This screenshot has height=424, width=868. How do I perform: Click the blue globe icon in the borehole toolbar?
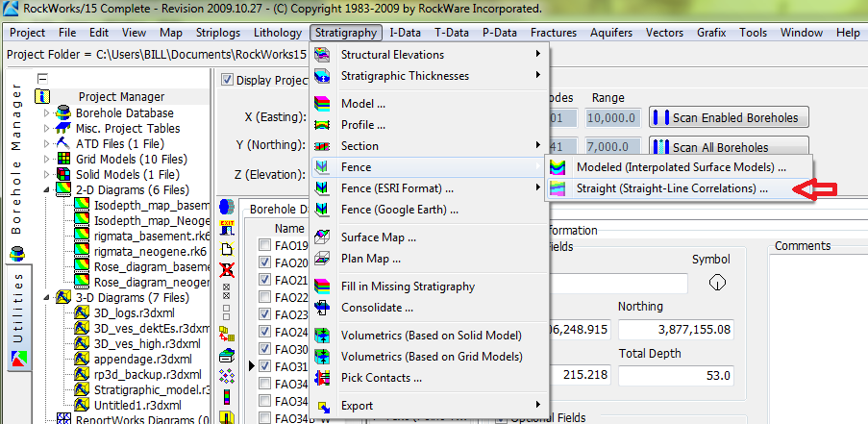(x=227, y=207)
